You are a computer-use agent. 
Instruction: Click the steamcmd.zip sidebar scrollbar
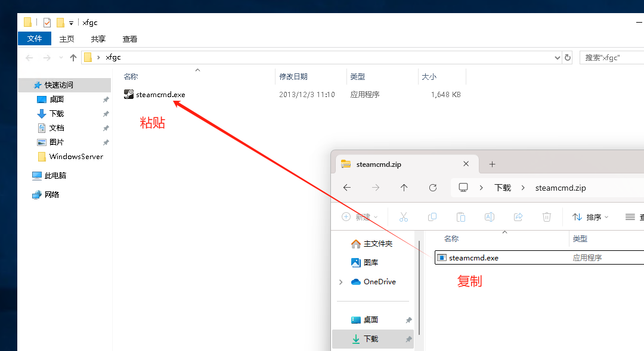click(419, 288)
